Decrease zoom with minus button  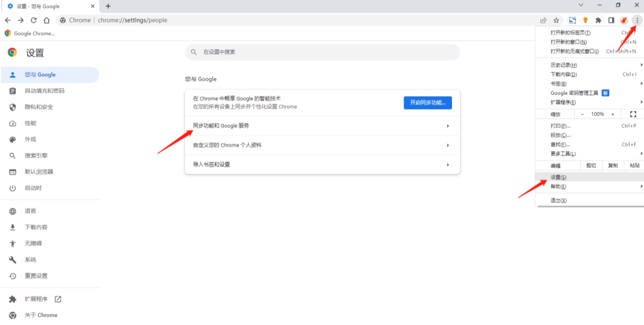pos(583,114)
